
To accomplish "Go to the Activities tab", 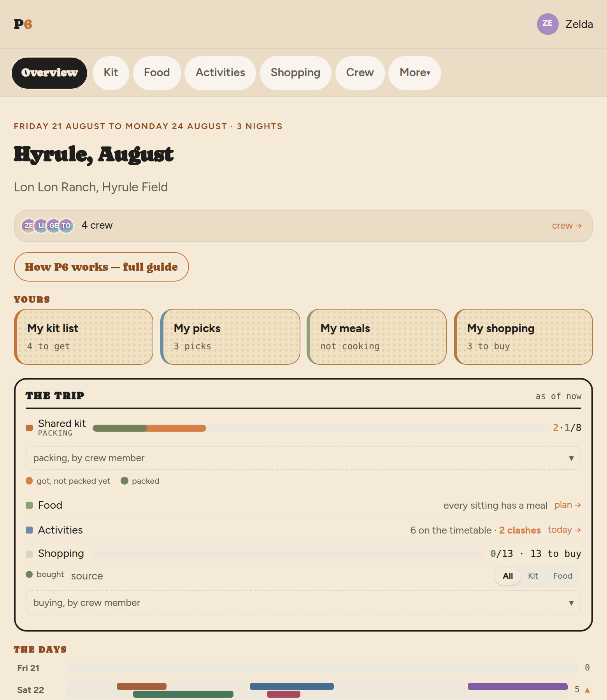I will point(220,73).
